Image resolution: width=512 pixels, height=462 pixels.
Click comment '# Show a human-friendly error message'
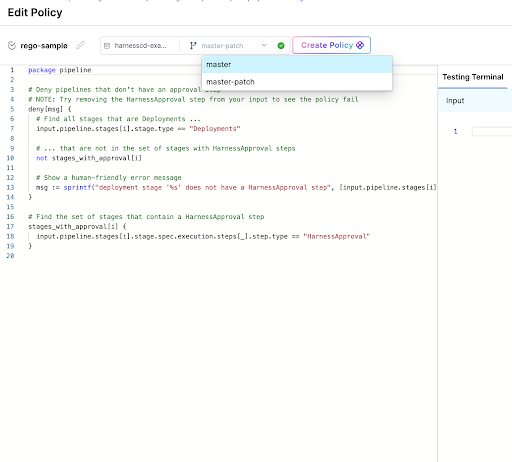[x=109, y=178]
